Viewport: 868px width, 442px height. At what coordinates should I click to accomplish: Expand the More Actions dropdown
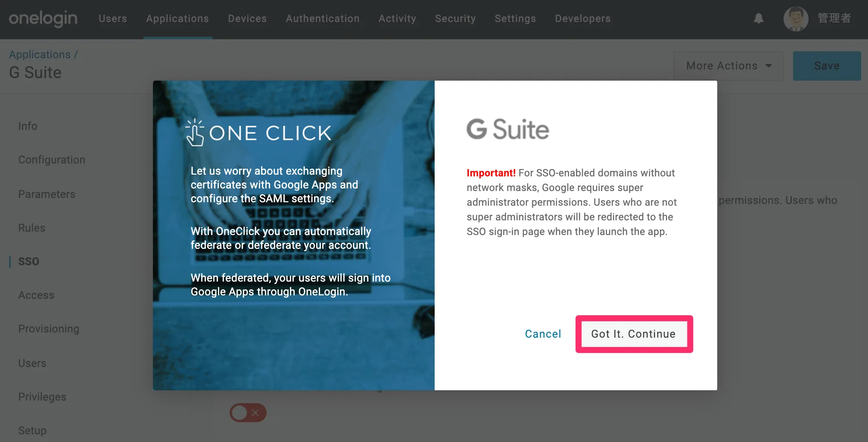[728, 66]
